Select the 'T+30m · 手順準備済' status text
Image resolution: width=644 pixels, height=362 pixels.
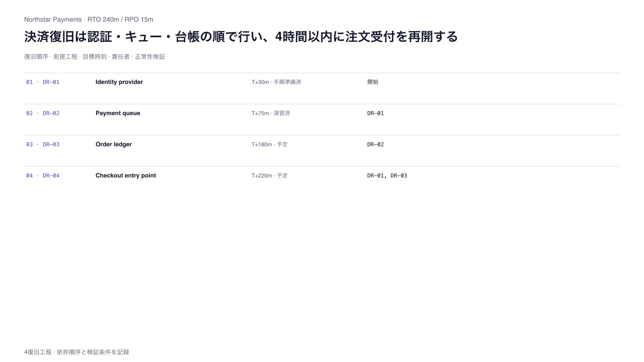pyautogui.click(x=276, y=82)
